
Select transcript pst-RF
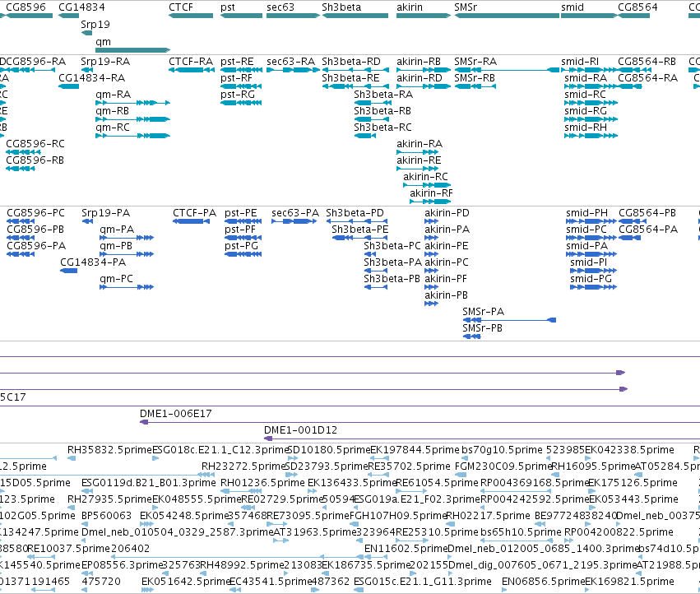click(241, 86)
